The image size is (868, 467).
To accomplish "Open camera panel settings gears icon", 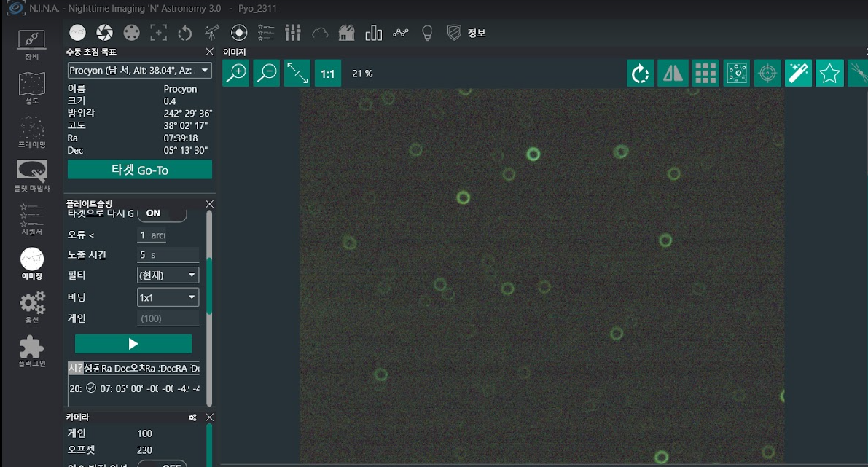I will coord(192,417).
